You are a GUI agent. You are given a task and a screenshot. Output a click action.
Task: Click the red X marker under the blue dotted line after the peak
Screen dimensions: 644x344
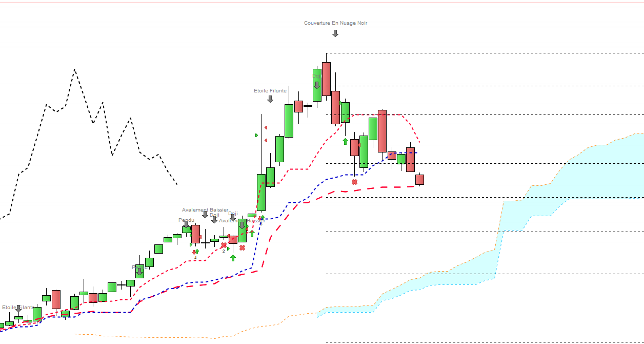[354, 182]
